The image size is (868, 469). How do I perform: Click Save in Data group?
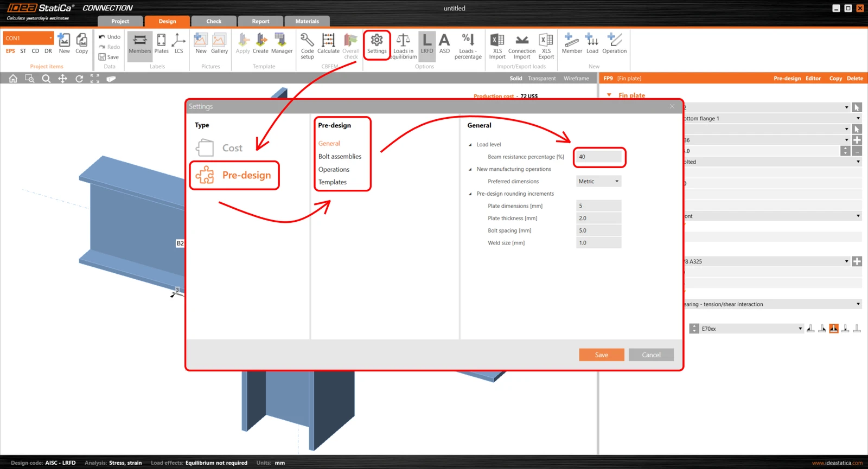pos(109,57)
